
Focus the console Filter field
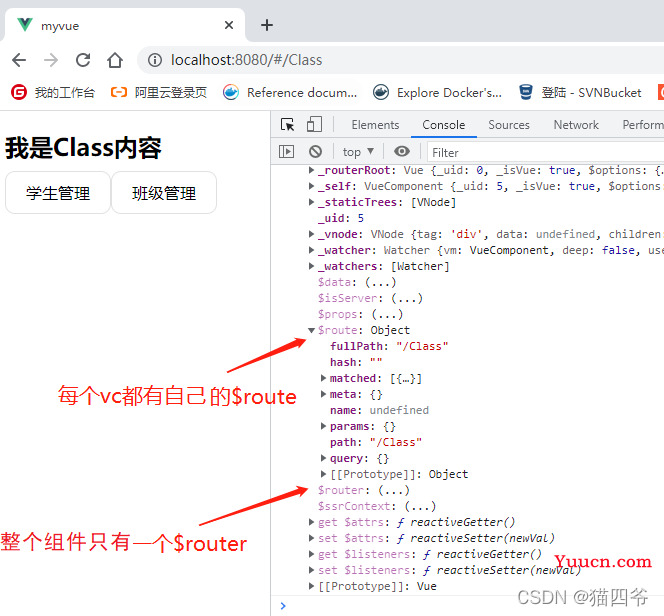(545, 152)
